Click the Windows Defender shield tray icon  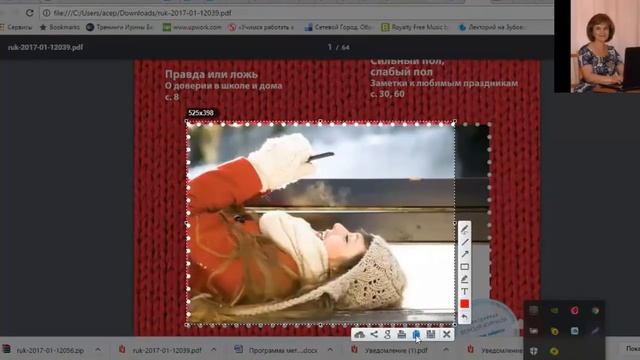(533, 351)
